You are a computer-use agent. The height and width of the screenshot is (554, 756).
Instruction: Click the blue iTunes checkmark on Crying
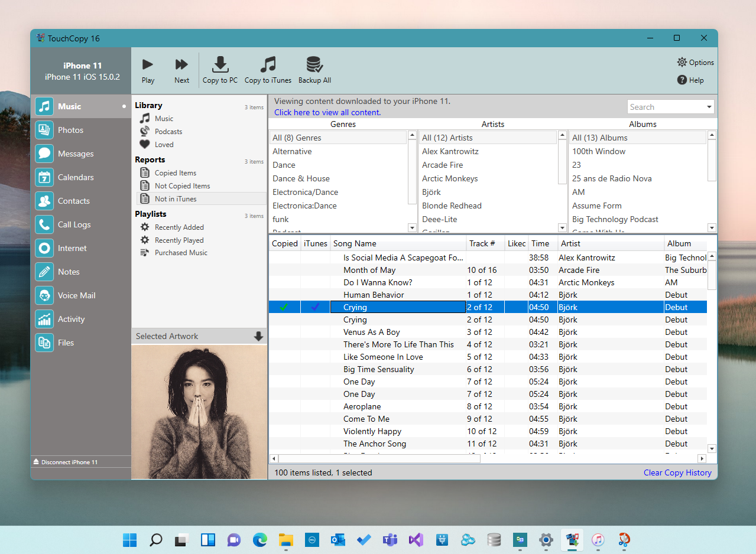(315, 307)
